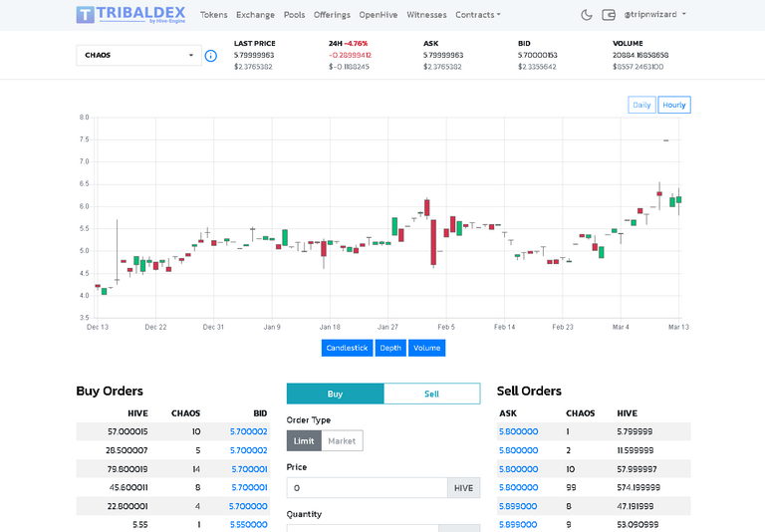Viewport: 765px width, 532px height.
Task: Click the VOLUME value 20884.16858658
Action: pos(640,55)
